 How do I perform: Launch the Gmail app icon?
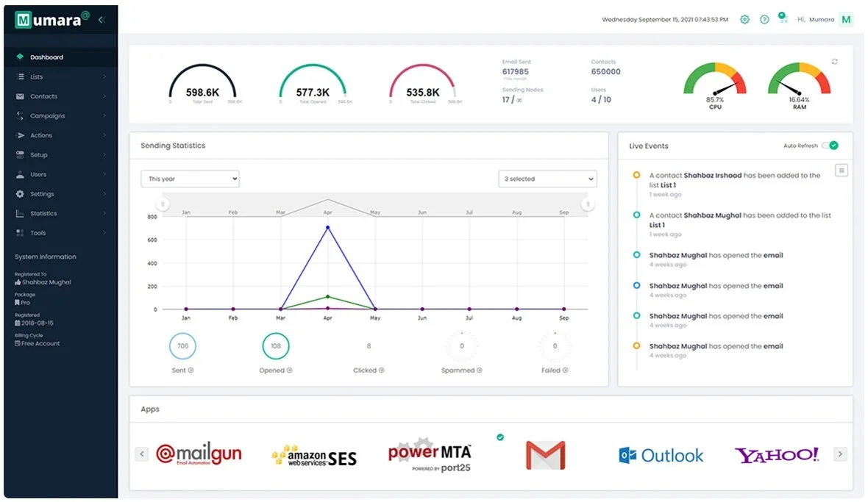[545, 455]
